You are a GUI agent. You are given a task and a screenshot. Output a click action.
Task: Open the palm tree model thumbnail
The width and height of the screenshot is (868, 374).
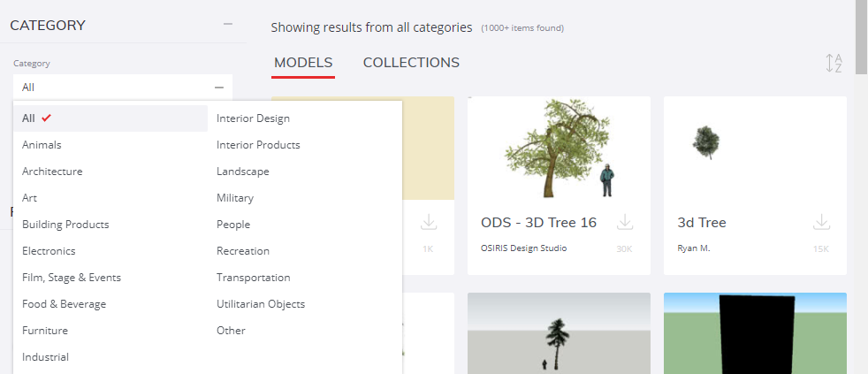tap(560, 333)
